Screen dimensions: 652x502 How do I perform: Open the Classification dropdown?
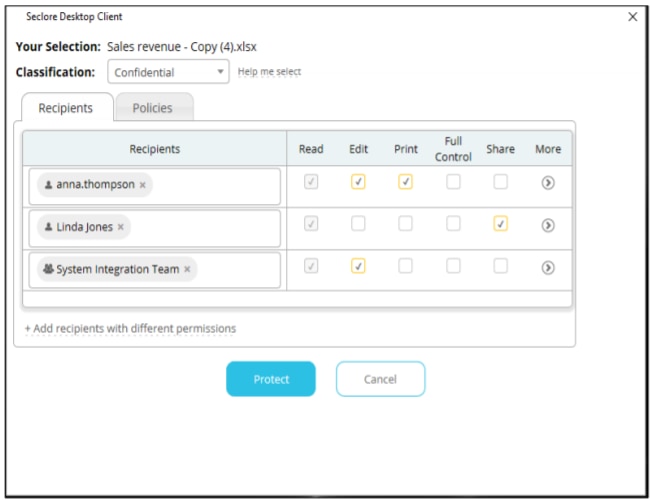[x=168, y=72]
